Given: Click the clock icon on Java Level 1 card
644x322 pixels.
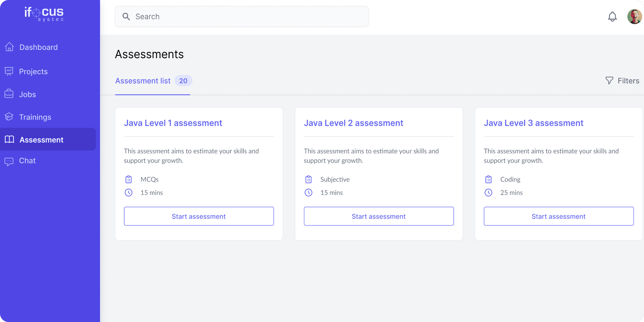Looking at the screenshot, I should pyautogui.click(x=129, y=193).
